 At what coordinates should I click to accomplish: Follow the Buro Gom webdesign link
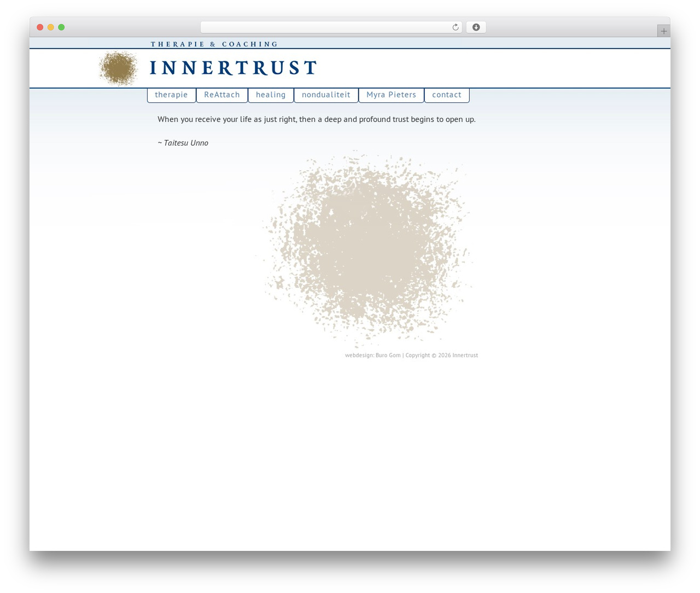click(x=388, y=355)
